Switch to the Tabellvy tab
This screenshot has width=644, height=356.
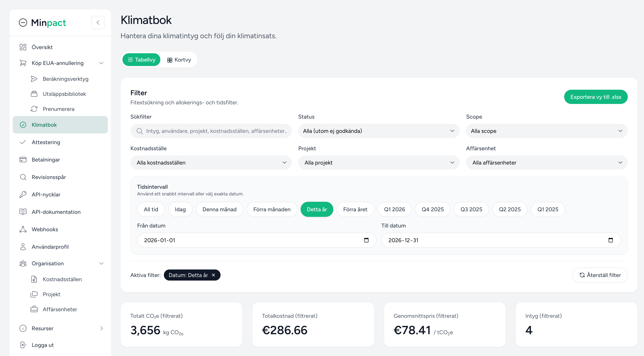141,60
